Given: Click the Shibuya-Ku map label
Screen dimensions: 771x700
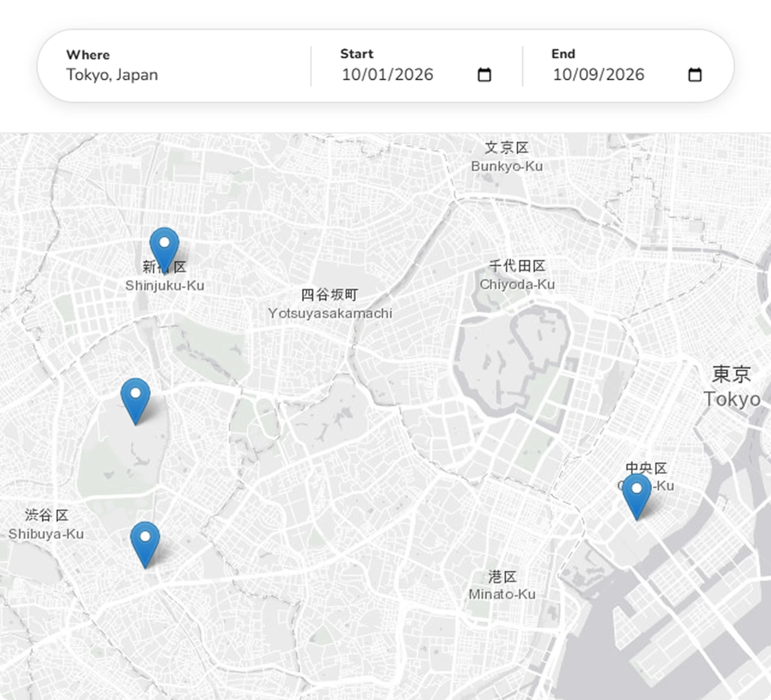Looking at the screenshot, I should click(x=46, y=524).
